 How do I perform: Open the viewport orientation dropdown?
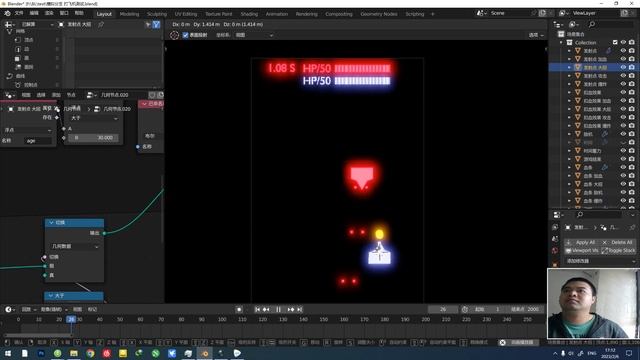(253, 35)
